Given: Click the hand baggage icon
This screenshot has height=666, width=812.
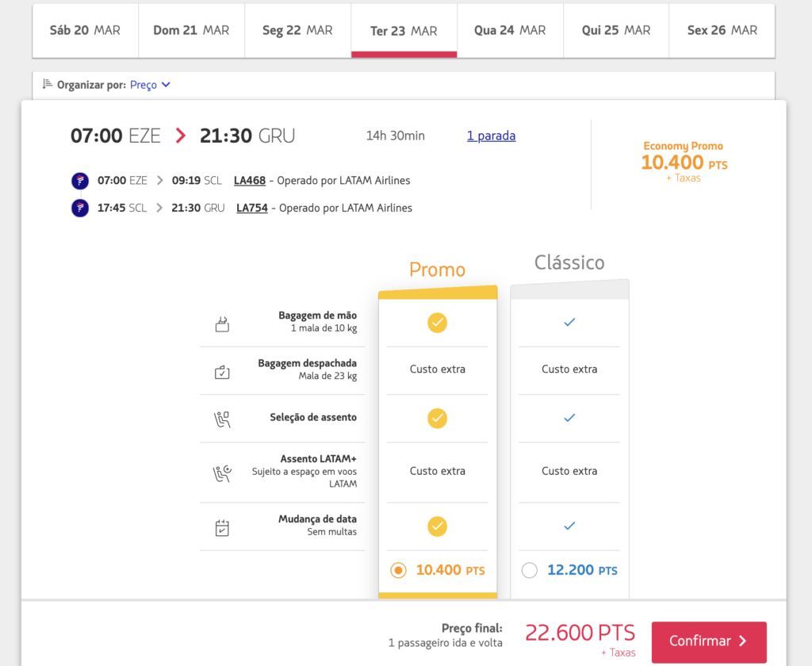Looking at the screenshot, I should coord(222,324).
